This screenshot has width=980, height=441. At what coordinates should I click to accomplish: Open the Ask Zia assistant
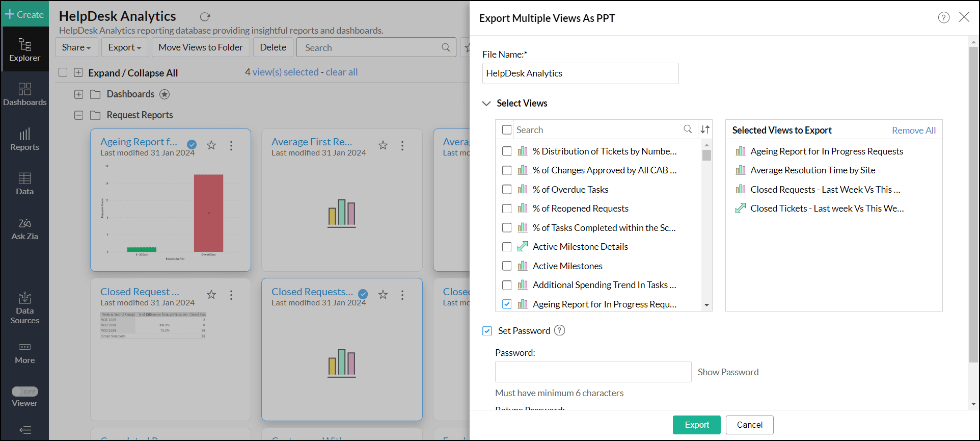(x=24, y=229)
